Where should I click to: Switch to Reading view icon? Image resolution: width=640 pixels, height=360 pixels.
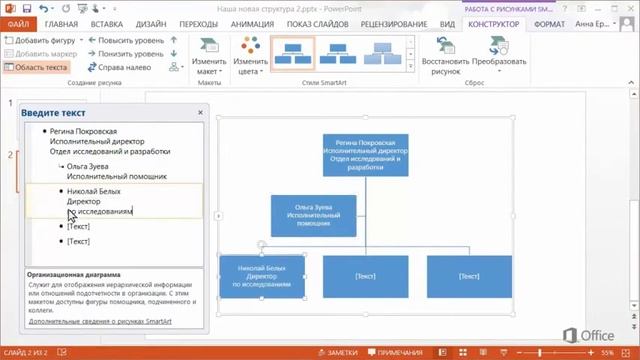pos(483,353)
